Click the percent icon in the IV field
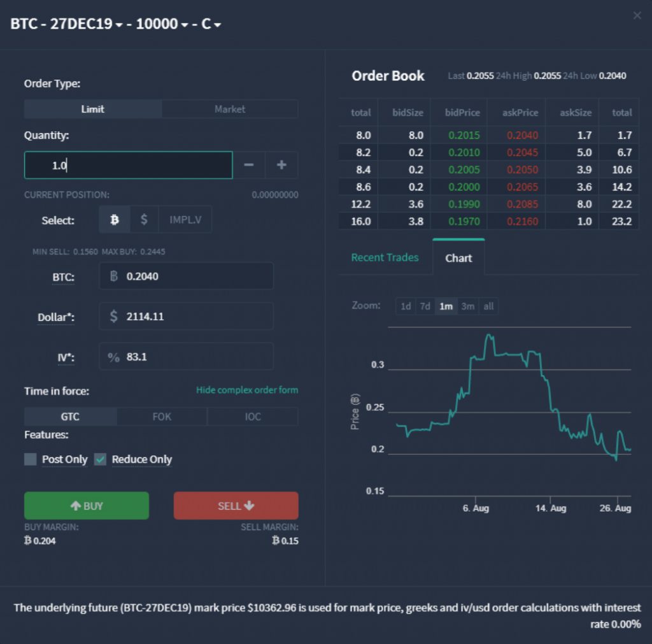652x644 pixels. (x=113, y=356)
